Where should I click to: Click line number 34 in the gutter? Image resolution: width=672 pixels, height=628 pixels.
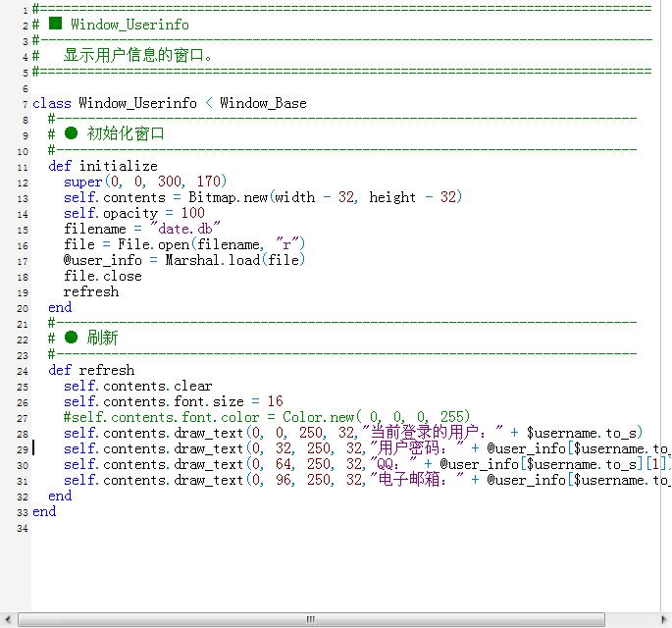point(23,529)
